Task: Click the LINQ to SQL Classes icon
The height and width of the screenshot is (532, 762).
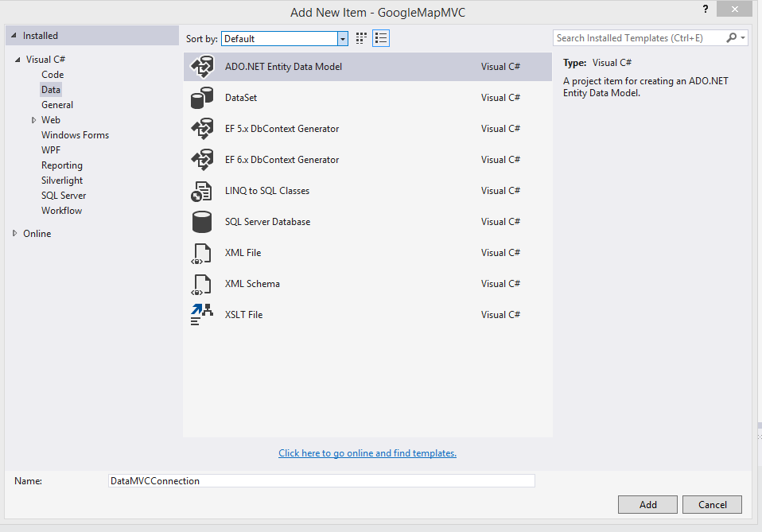Action: click(x=201, y=191)
